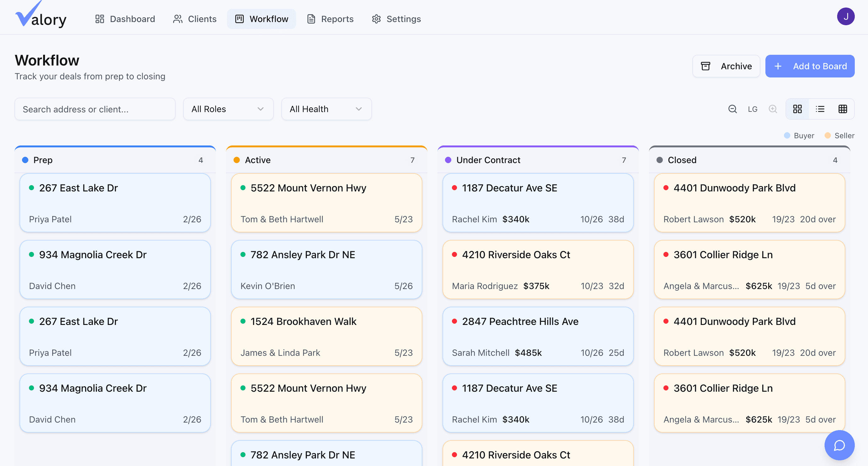
Task: Select the table/grid view icon
Action: click(x=843, y=109)
